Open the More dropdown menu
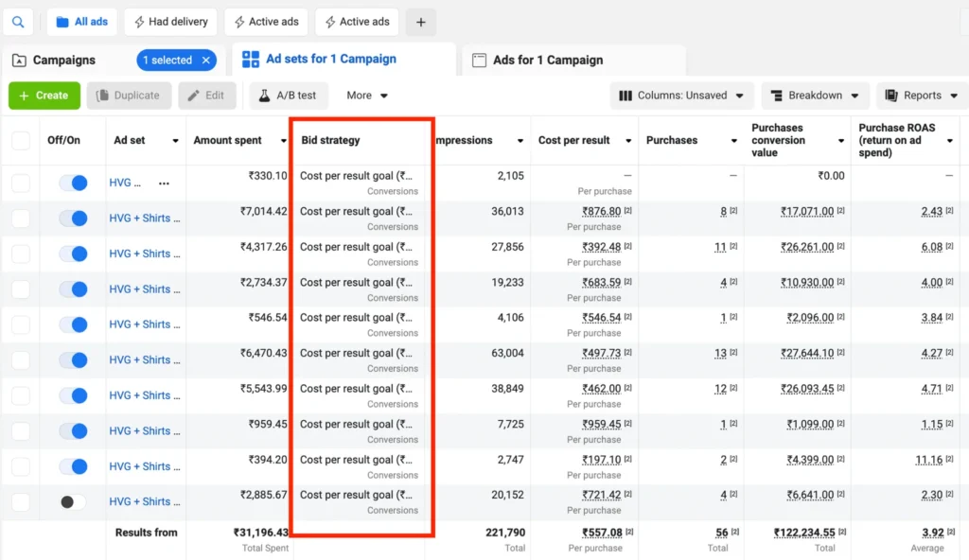 click(367, 96)
